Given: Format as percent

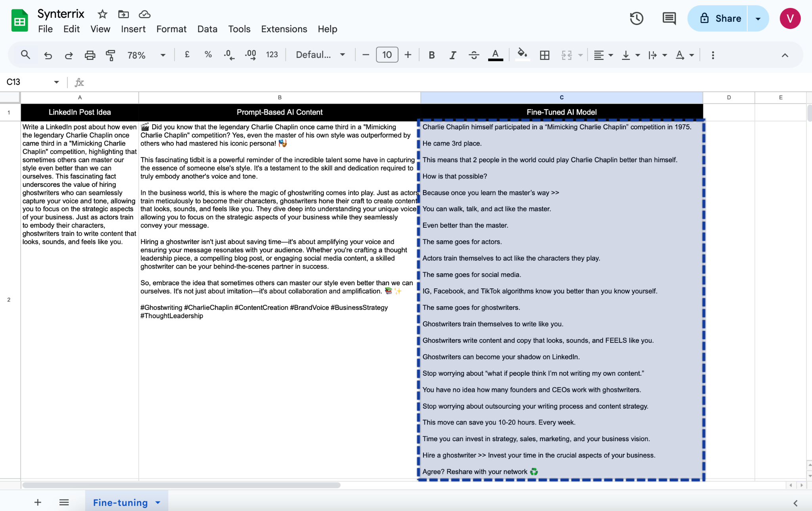Looking at the screenshot, I should tap(208, 55).
